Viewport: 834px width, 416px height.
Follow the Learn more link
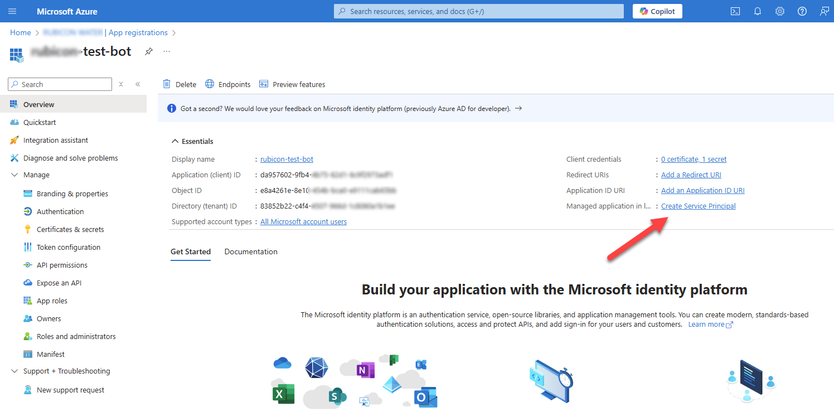coord(711,325)
